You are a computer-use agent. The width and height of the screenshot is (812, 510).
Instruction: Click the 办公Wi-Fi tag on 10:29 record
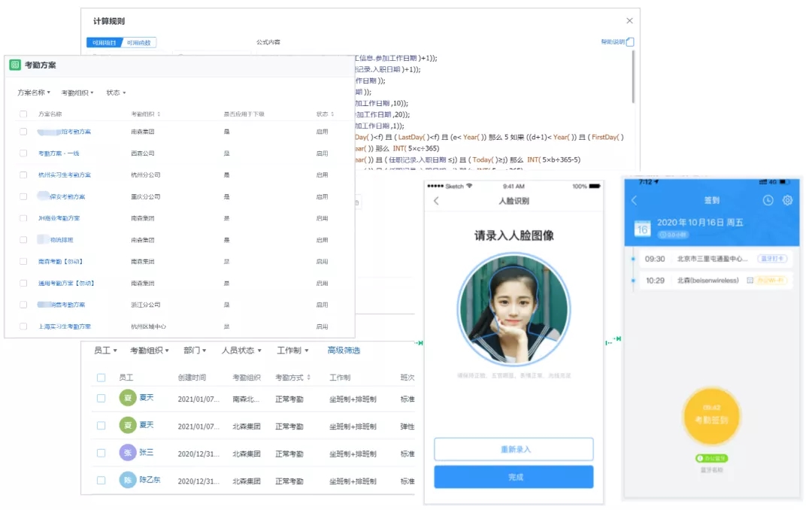click(771, 281)
